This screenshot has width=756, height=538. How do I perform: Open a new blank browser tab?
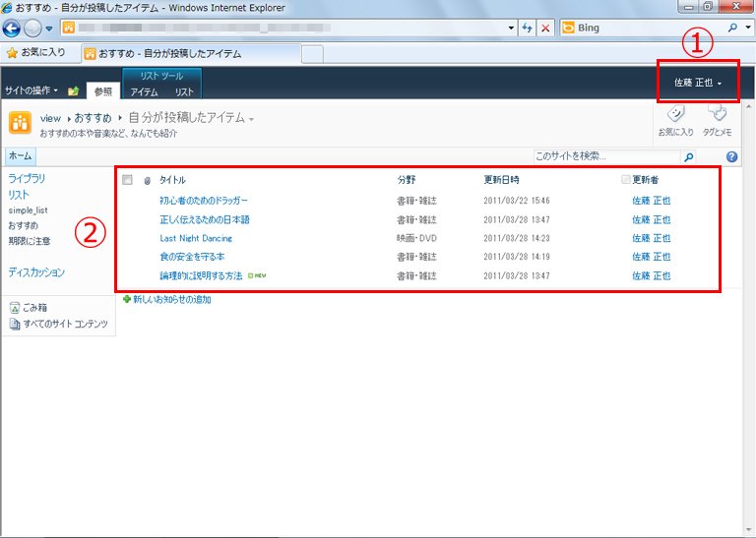point(312,54)
